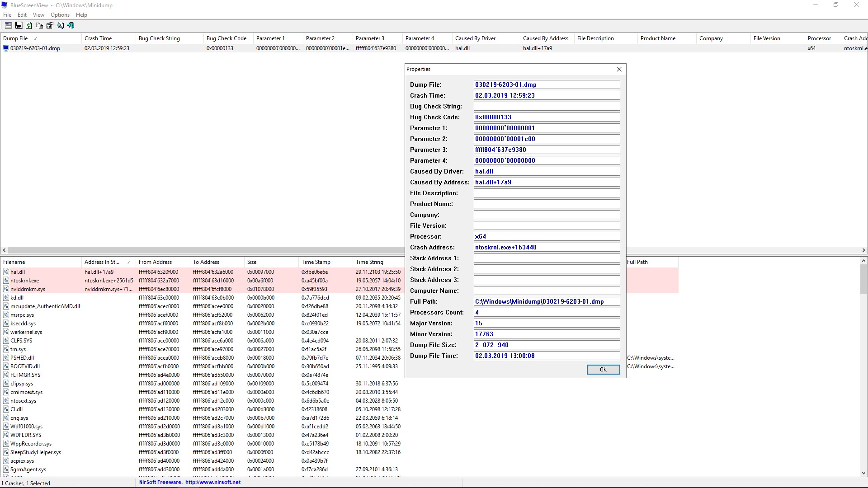Sort by Crash Time column header
Viewport: 868px width, 488px height.
click(108, 38)
